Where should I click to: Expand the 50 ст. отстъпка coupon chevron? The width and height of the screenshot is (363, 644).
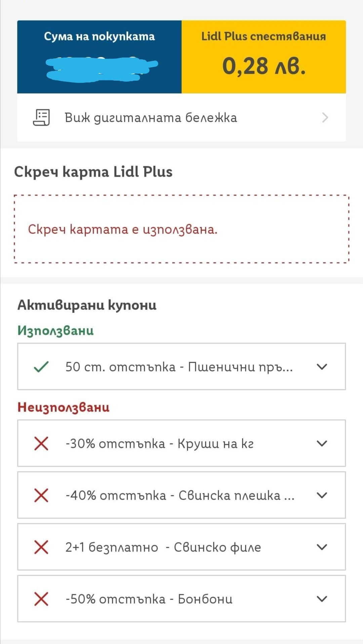pos(322,367)
